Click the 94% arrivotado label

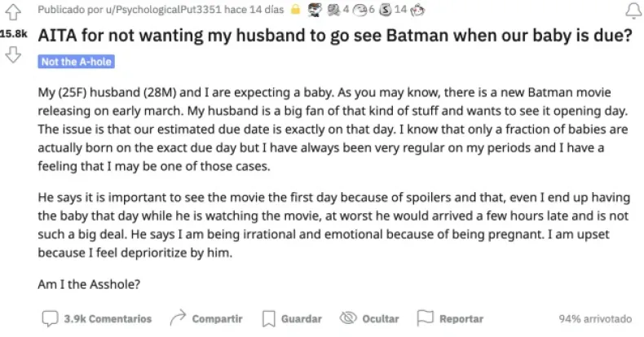click(596, 318)
